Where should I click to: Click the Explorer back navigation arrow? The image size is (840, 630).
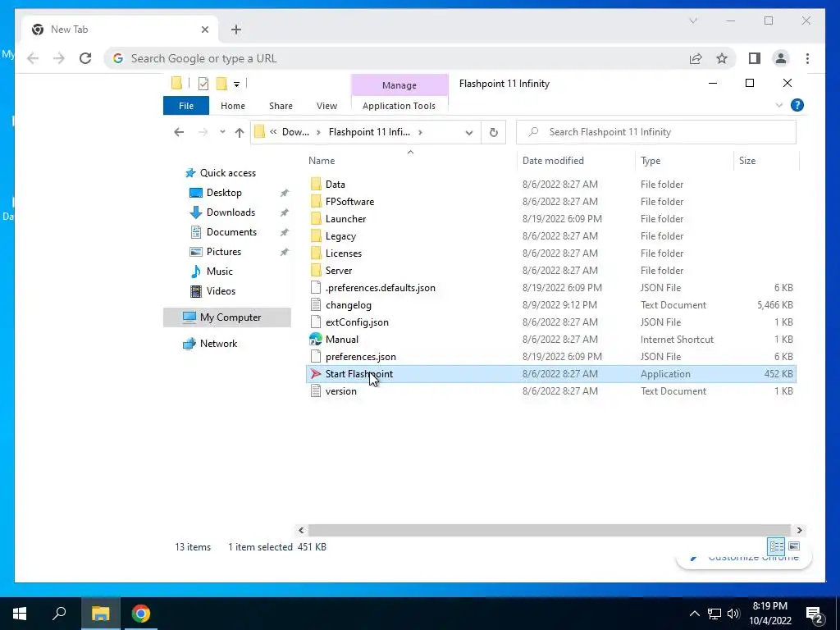[x=179, y=132]
